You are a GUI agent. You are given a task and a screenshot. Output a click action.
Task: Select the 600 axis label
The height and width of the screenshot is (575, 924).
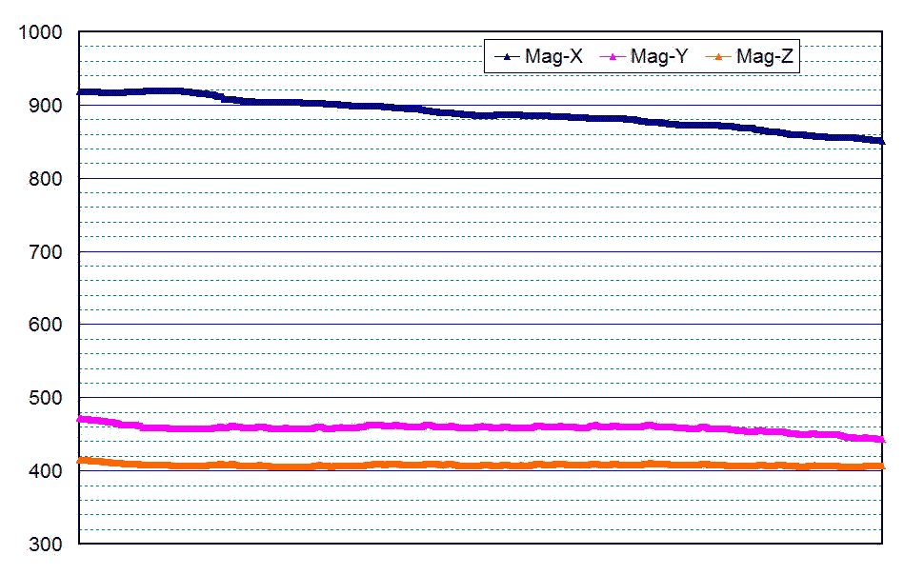46,325
